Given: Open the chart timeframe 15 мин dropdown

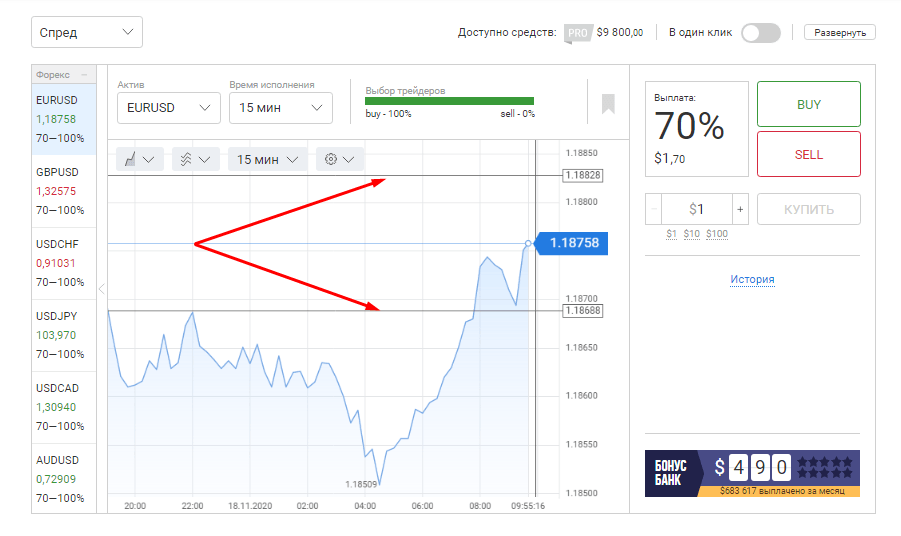Looking at the screenshot, I should pyautogui.click(x=267, y=159).
